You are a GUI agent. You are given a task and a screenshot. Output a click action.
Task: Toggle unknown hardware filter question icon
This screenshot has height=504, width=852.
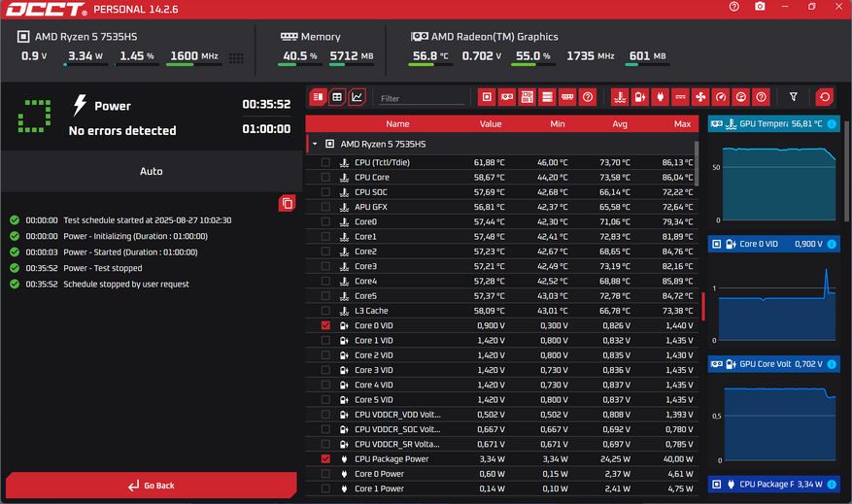click(588, 97)
